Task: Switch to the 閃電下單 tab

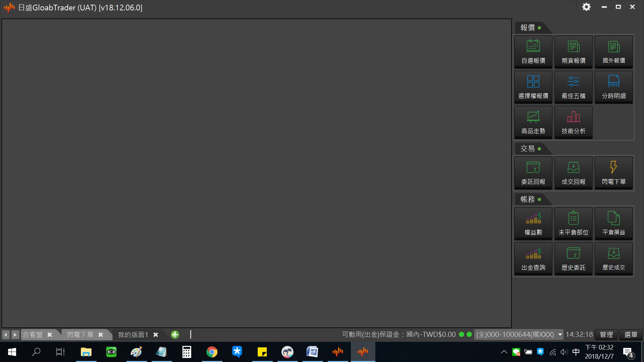Action: 80,335
